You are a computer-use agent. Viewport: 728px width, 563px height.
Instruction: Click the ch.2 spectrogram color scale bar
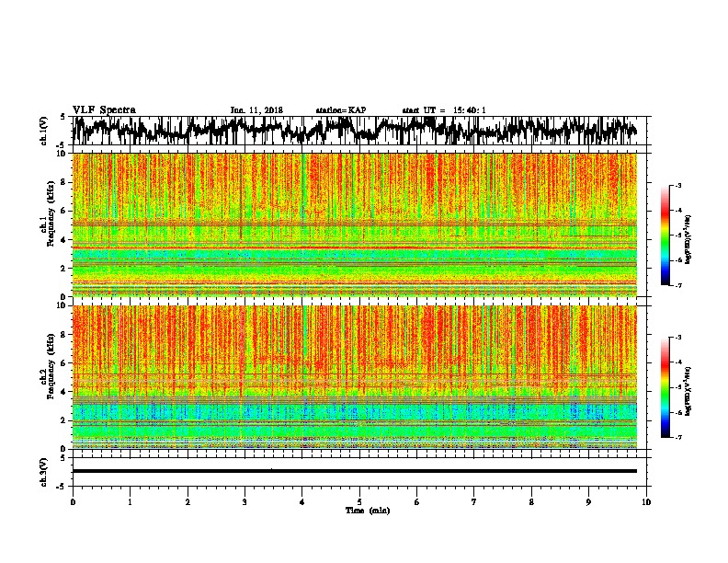pos(665,387)
